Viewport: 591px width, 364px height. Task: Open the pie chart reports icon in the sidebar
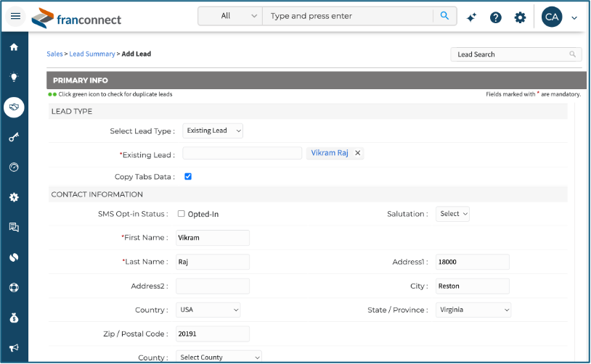(x=14, y=257)
